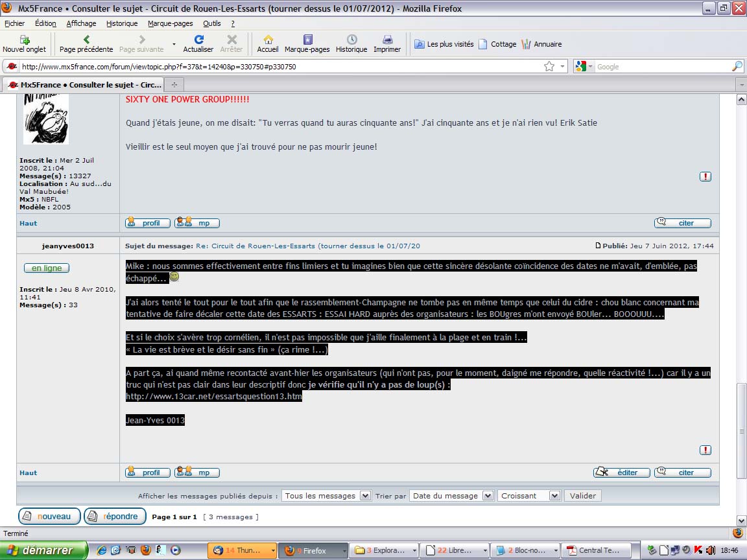Click citer on the first post
The image size is (747, 560).
click(x=683, y=223)
